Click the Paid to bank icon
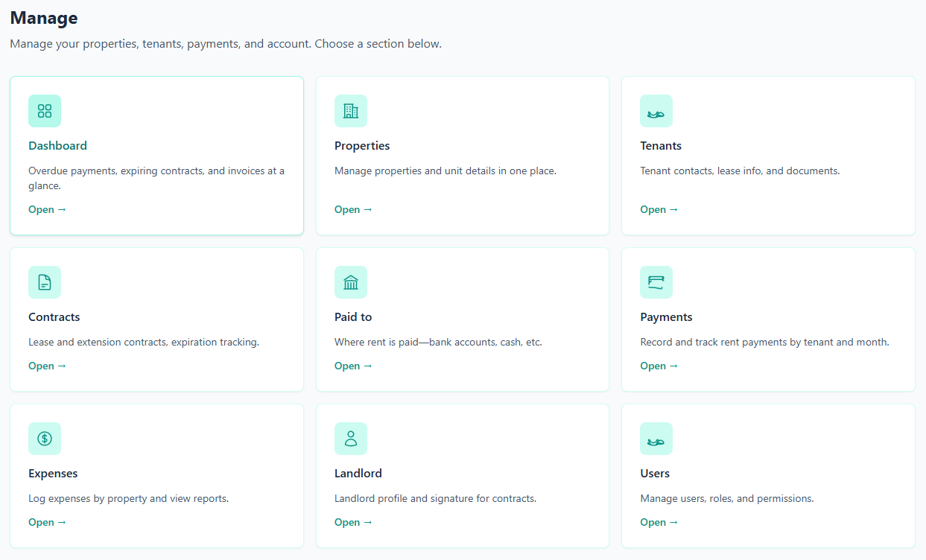This screenshot has height=560, width=926. pyautogui.click(x=350, y=282)
